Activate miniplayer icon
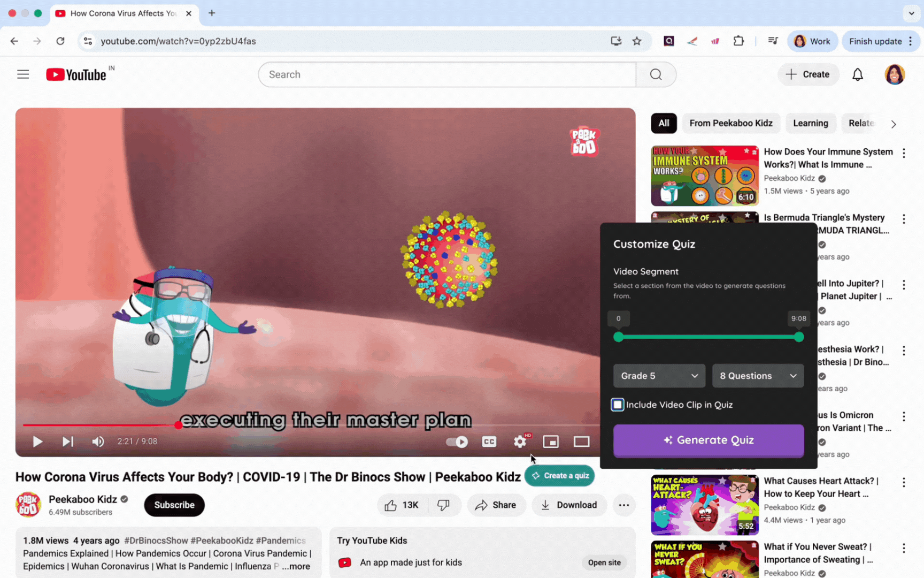The image size is (924, 578). point(551,442)
